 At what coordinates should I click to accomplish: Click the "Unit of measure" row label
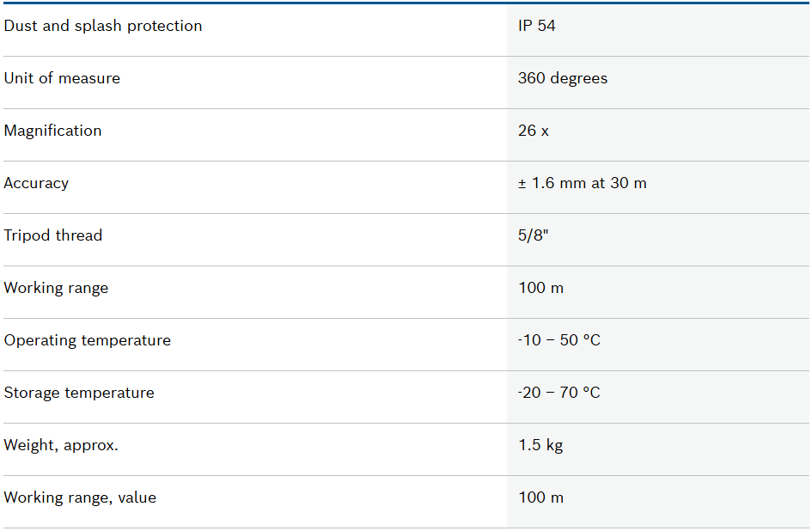click(62, 78)
